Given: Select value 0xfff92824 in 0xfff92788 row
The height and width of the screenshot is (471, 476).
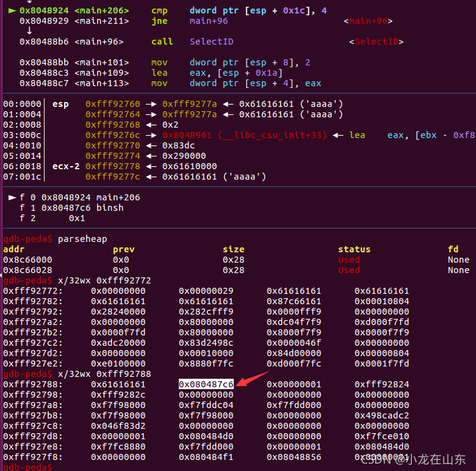Looking at the screenshot, I should [x=381, y=384].
